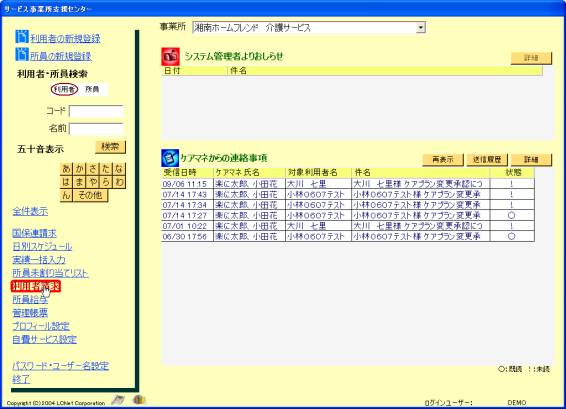Click the gold book icon in the footer
The image size is (566, 409).
pyautogui.click(x=139, y=399)
